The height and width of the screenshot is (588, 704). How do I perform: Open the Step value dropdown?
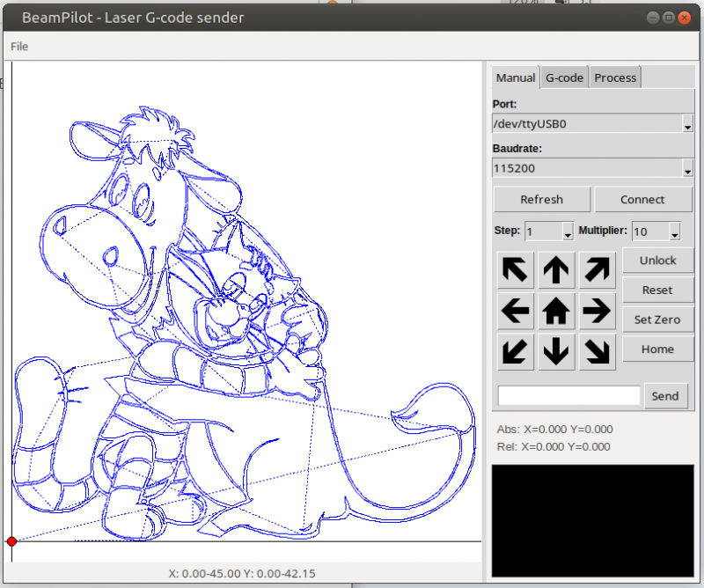pyautogui.click(x=568, y=232)
